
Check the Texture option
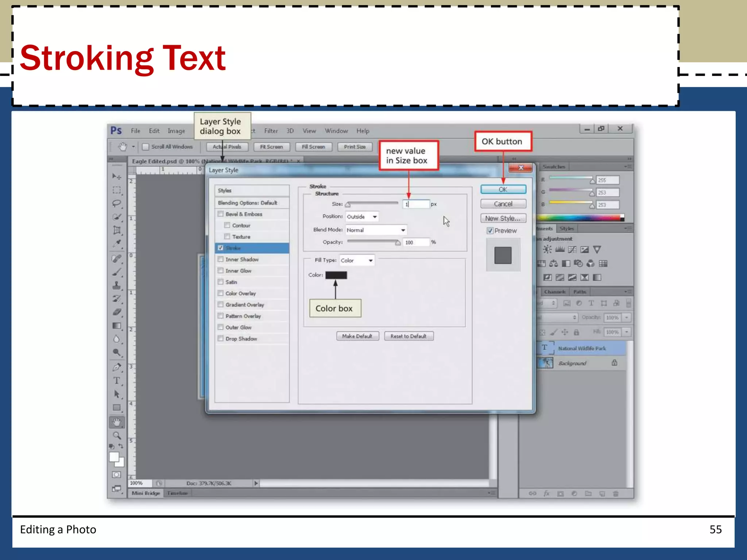tap(227, 237)
